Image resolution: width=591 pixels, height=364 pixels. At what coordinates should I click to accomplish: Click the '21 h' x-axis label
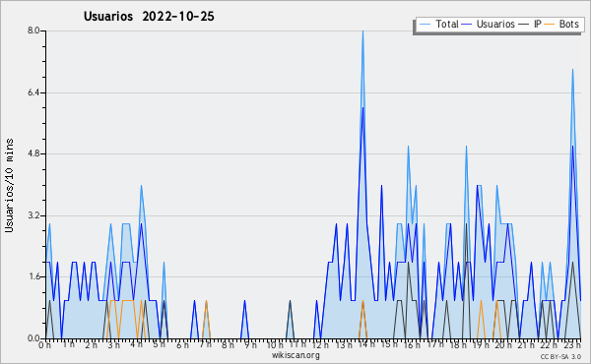point(526,344)
